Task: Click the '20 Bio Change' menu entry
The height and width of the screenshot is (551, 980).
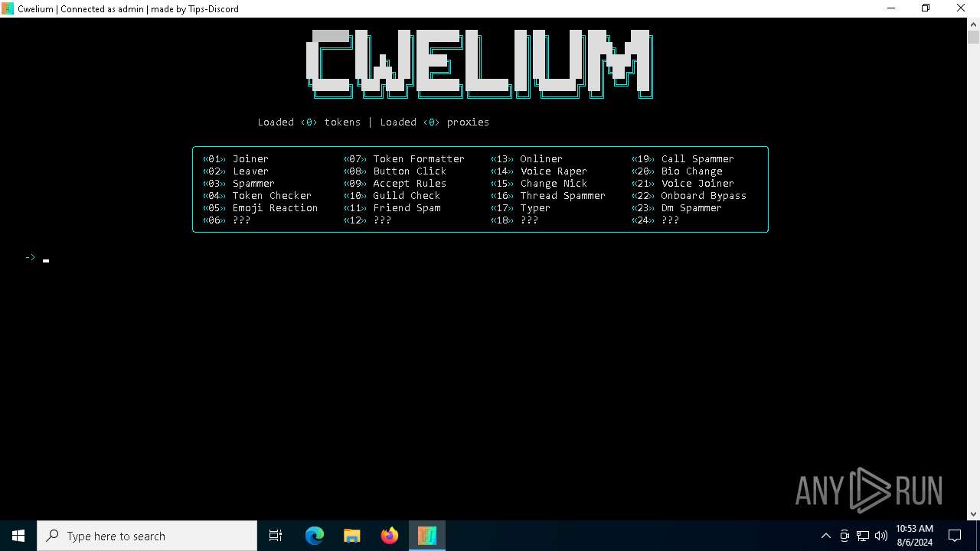Action: click(x=677, y=171)
